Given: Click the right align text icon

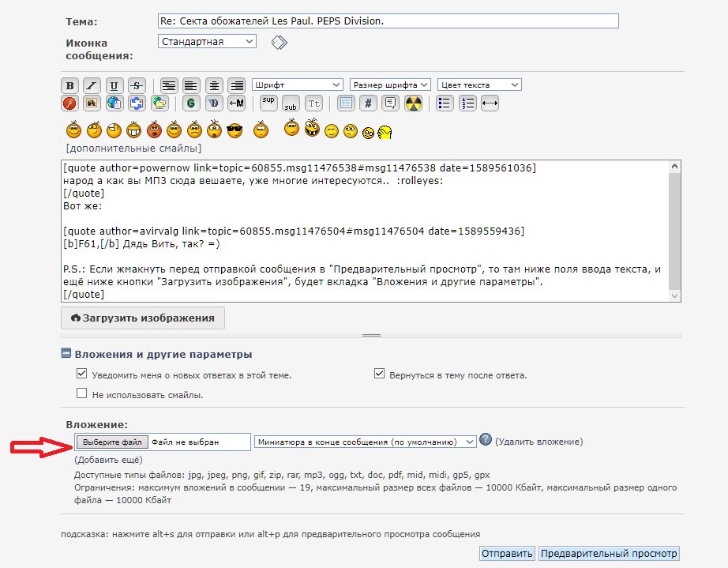Looking at the screenshot, I should click(237, 85).
